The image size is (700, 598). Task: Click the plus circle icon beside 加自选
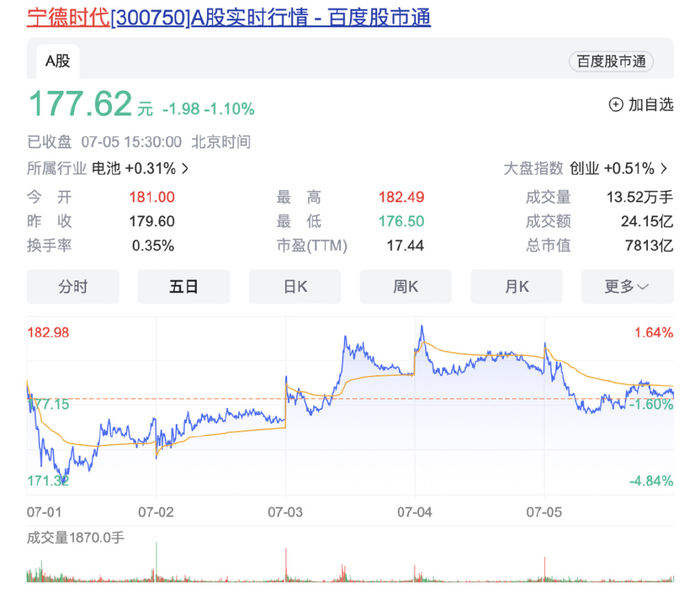pyautogui.click(x=616, y=105)
